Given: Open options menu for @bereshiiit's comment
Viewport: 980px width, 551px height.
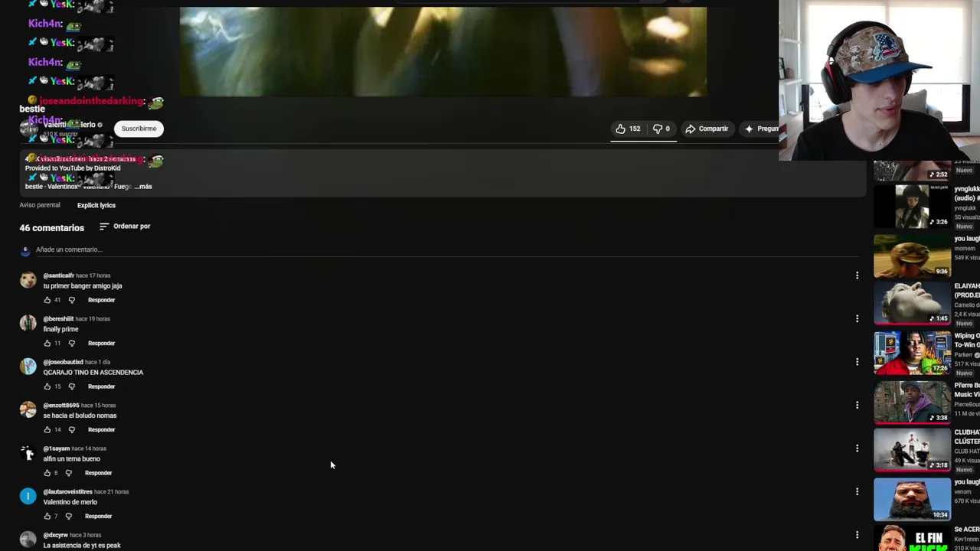Looking at the screenshot, I should pyautogui.click(x=857, y=318).
